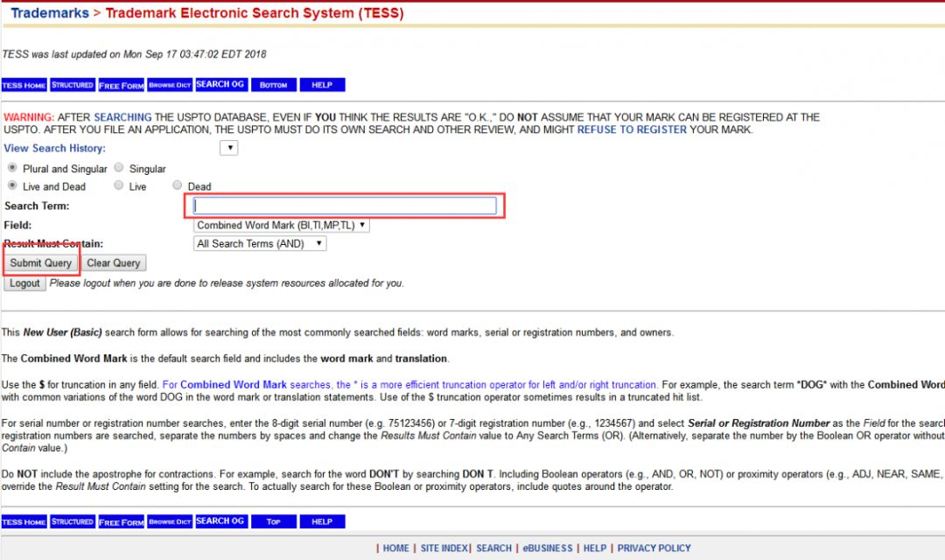Open Free Form search in bottom nav bar
The height and width of the screenshot is (560, 945).
tap(121, 522)
